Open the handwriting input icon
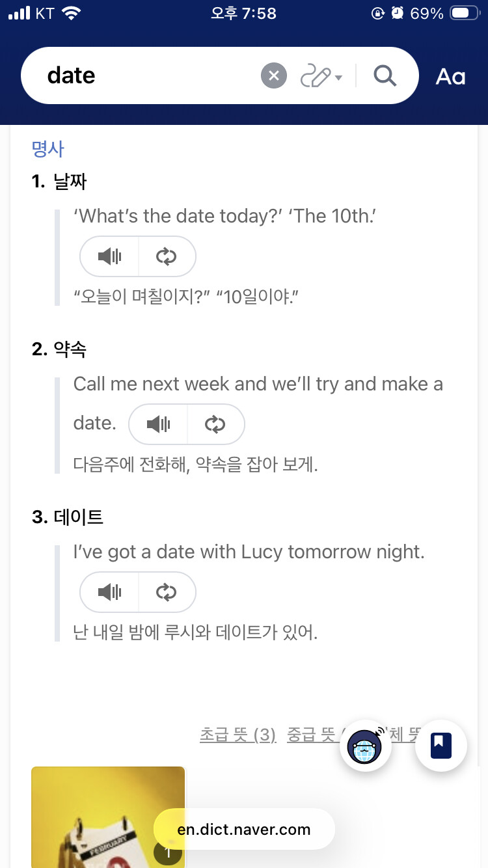The height and width of the screenshot is (868, 488). (x=316, y=77)
